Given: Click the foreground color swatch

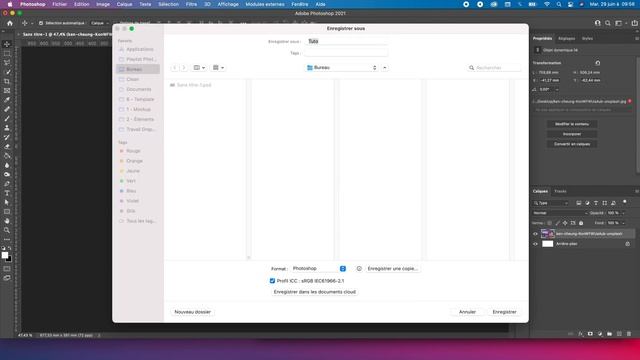Looking at the screenshot, I should (x=4, y=255).
